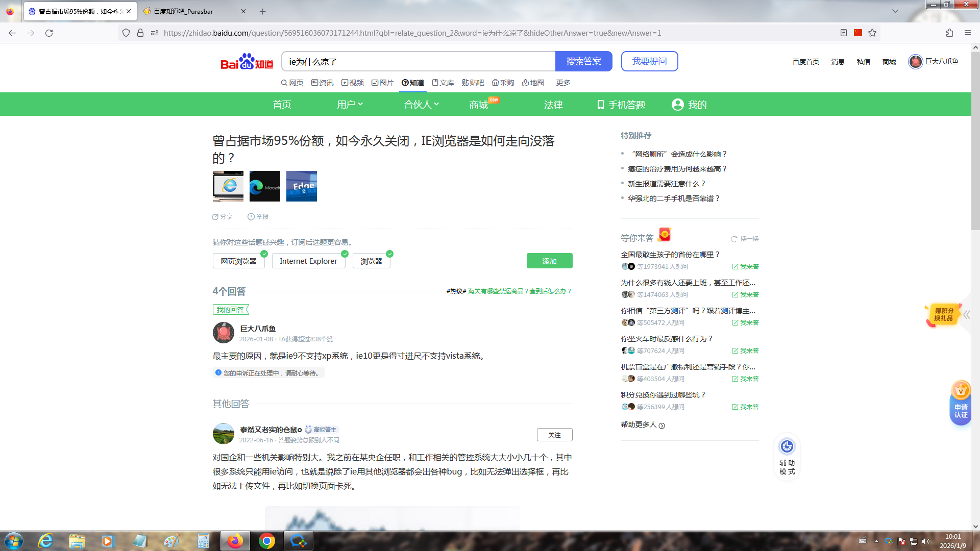Click the ie为什么凉了 search input field
The width and height of the screenshot is (980, 551).
[x=419, y=62]
